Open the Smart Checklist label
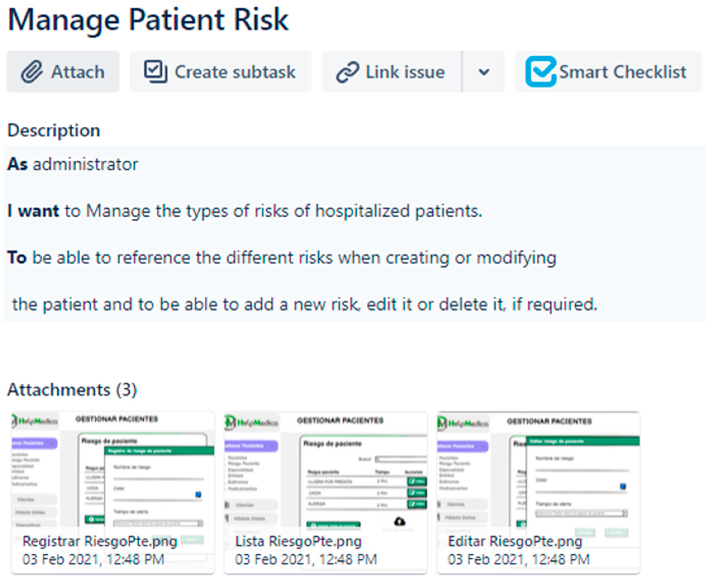This screenshot has height=588, width=706. [622, 72]
